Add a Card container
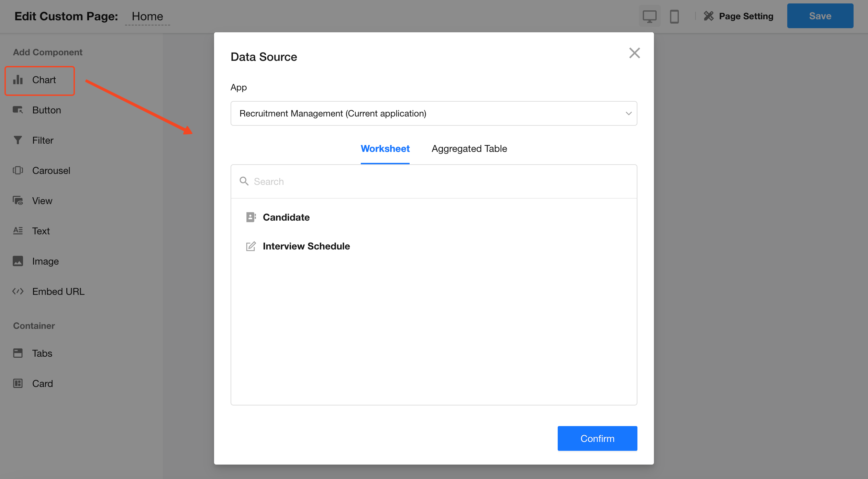Image resolution: width=868 pixels, height=479 pixels. click(33, 383)
